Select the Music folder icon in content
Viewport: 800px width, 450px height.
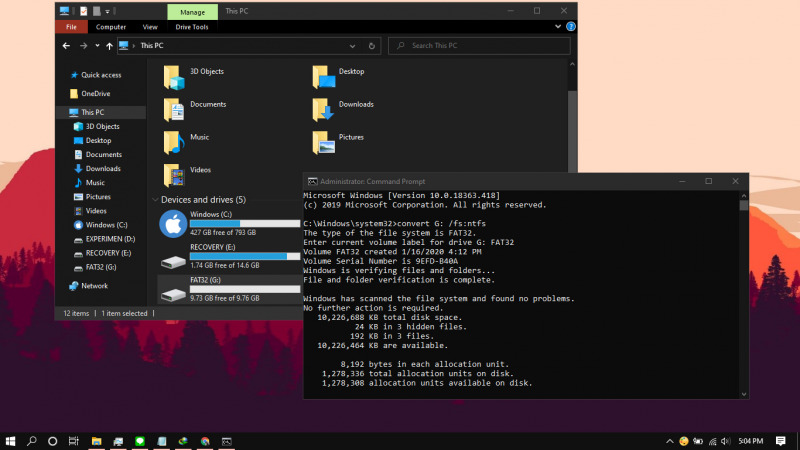(173, 142)
